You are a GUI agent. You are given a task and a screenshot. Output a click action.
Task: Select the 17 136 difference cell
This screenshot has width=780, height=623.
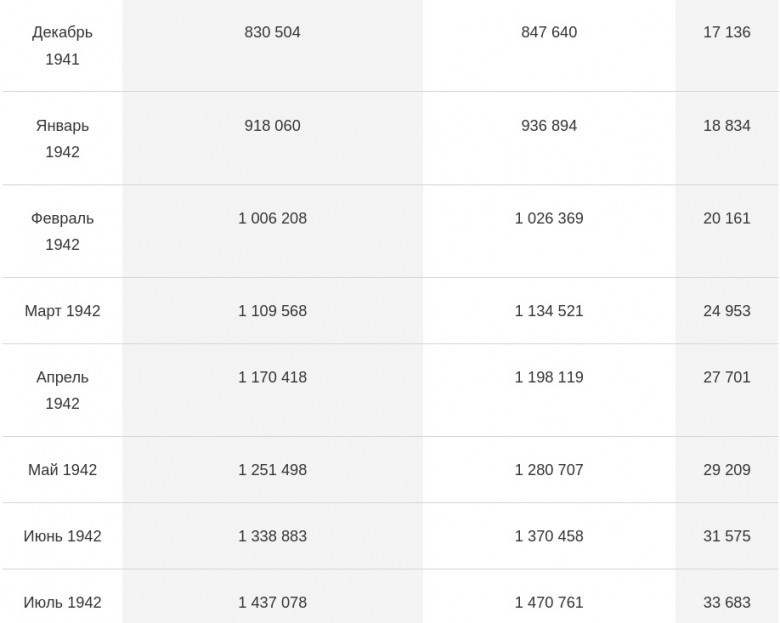coord(727,32)
